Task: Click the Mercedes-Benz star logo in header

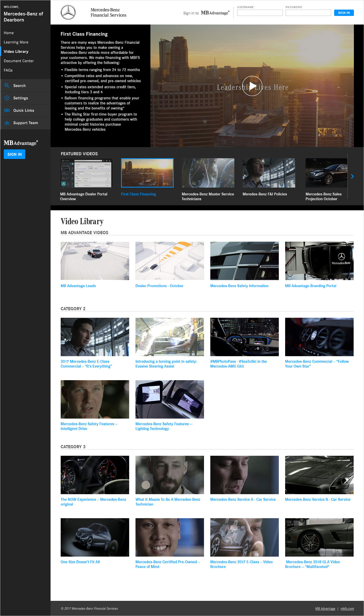Action: 68,12
